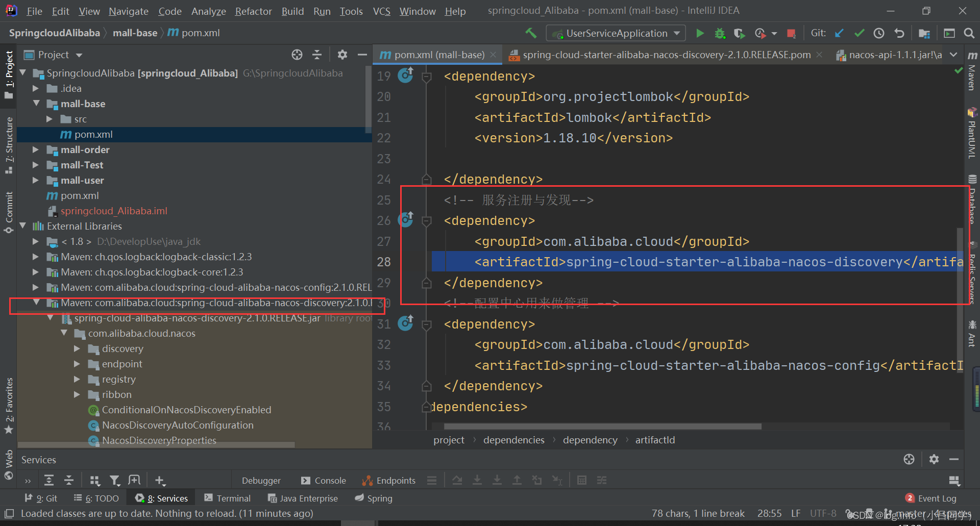Toggle PlantUML tool window tab
This screenshot has width=980, height=526.
coord(972,134)
